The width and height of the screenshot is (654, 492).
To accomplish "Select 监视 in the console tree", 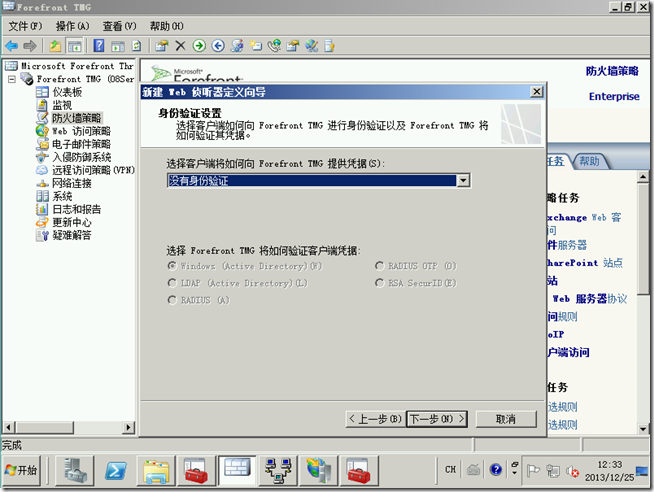I will (62, 105).
